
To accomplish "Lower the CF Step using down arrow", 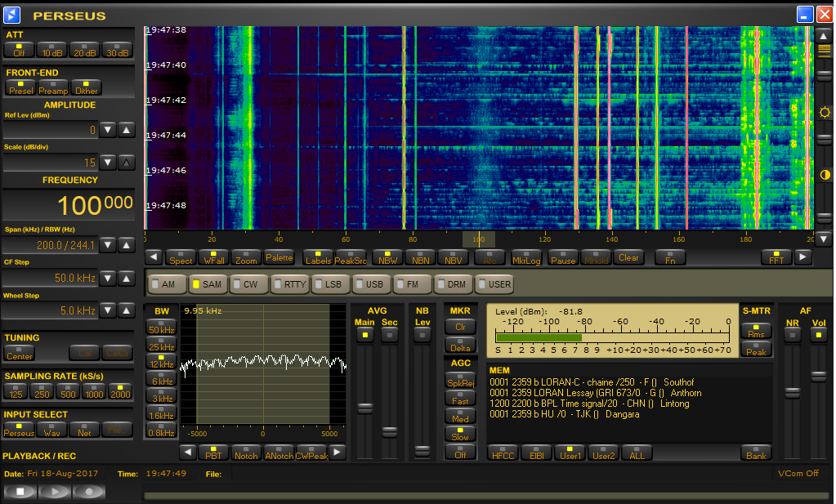I will [x=108, y=279].
